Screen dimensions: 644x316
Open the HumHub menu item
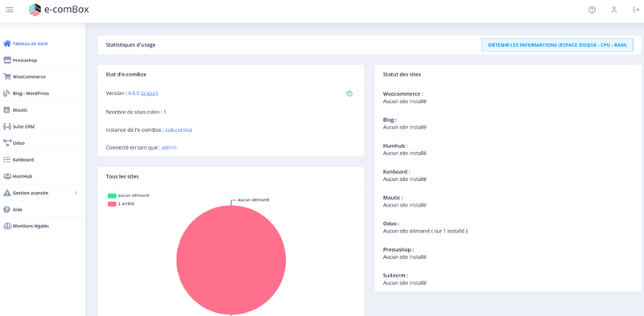click(43, 176)
